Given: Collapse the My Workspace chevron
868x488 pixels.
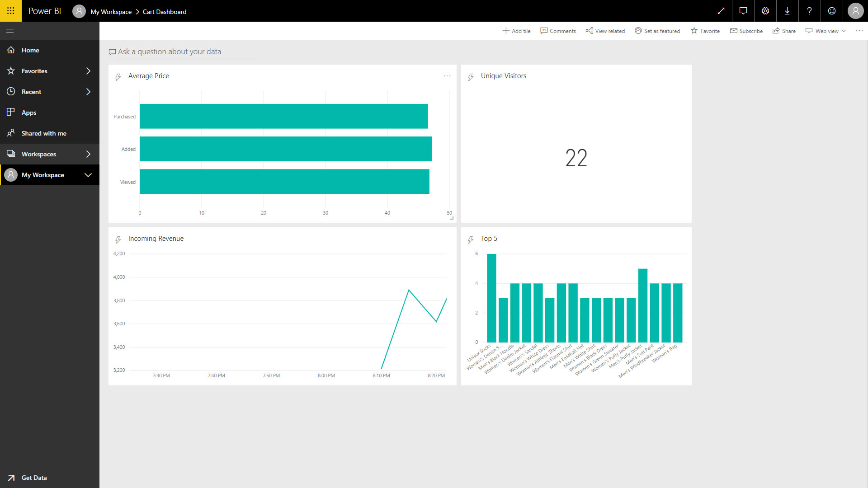Looking at the screenshot, I should coord(88,175).
